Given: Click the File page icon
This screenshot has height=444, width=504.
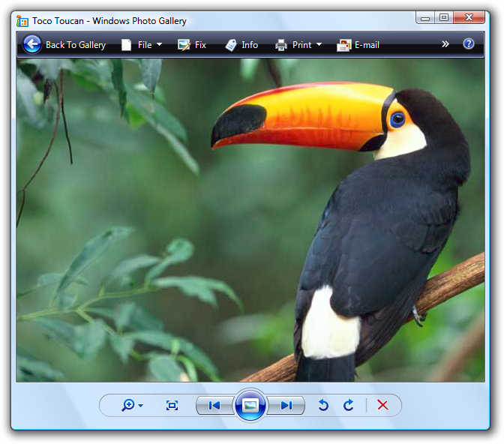Looking at the screenshot, I should click(126, 45).
